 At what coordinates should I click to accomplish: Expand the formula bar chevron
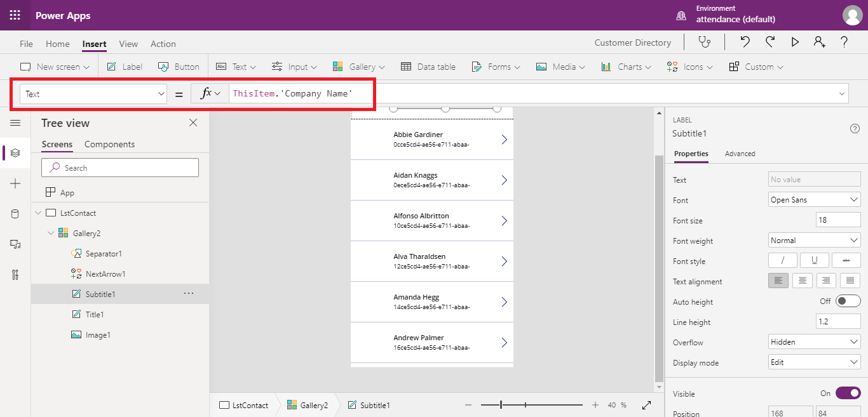(x=843, y=94)
